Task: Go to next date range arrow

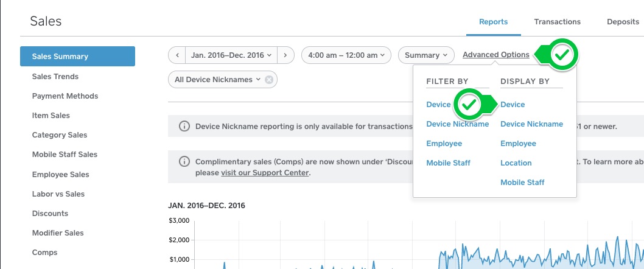Action: click(x=286, y=55)
